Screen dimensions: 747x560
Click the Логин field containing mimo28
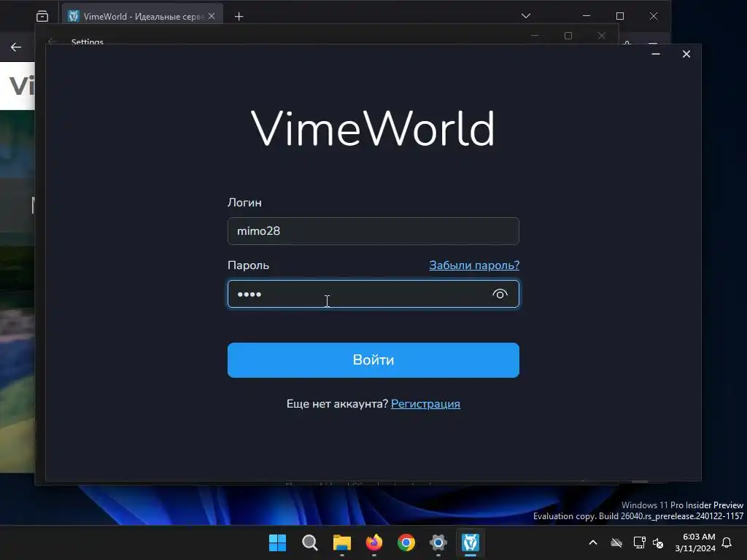(x=373, y=231)
